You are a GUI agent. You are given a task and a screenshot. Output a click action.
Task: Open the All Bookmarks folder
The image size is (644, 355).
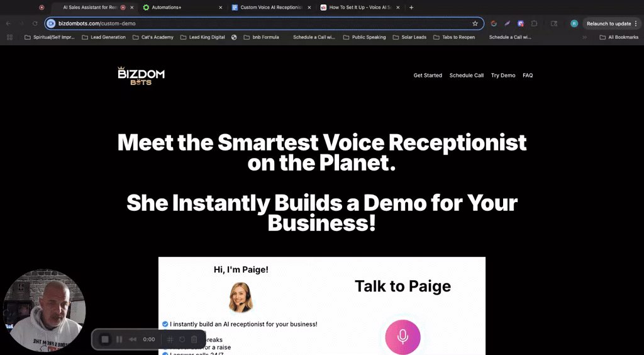[x=619, y=37]
